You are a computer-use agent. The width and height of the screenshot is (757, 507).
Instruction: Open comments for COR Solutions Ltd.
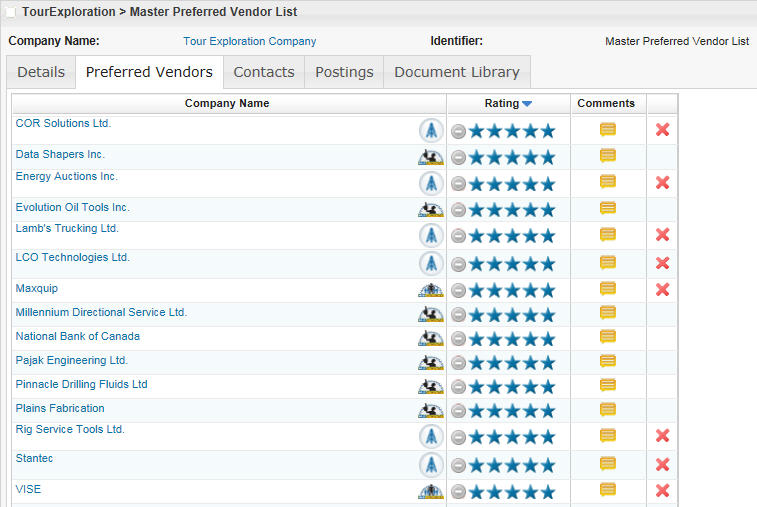607,129
